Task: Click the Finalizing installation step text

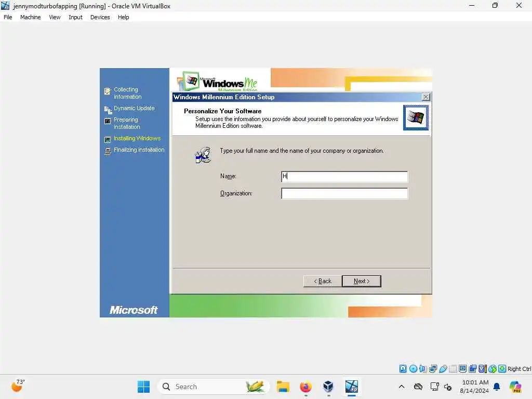Action: click(x=139, y=150)
